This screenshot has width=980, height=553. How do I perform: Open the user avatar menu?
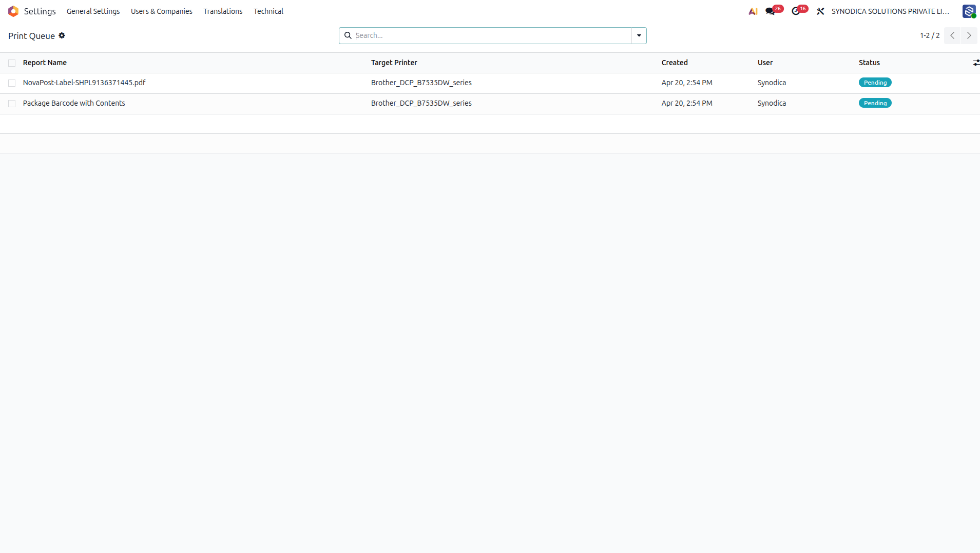tap(969, 11)
